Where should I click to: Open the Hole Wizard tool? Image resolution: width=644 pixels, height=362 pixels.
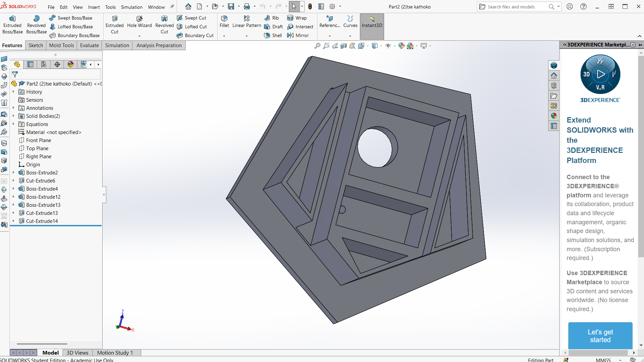(x=140, y=22)
